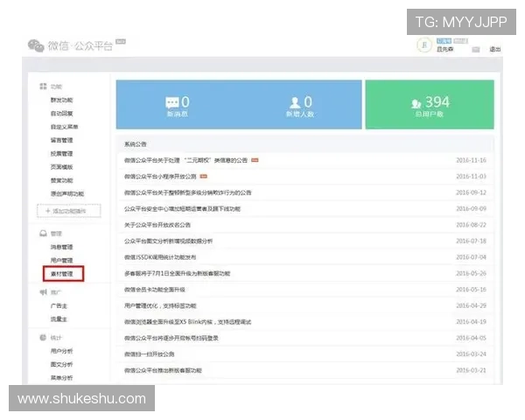Open the 二元期权 announcement
This screenshot has height=420, width=525.
point(185,160)
